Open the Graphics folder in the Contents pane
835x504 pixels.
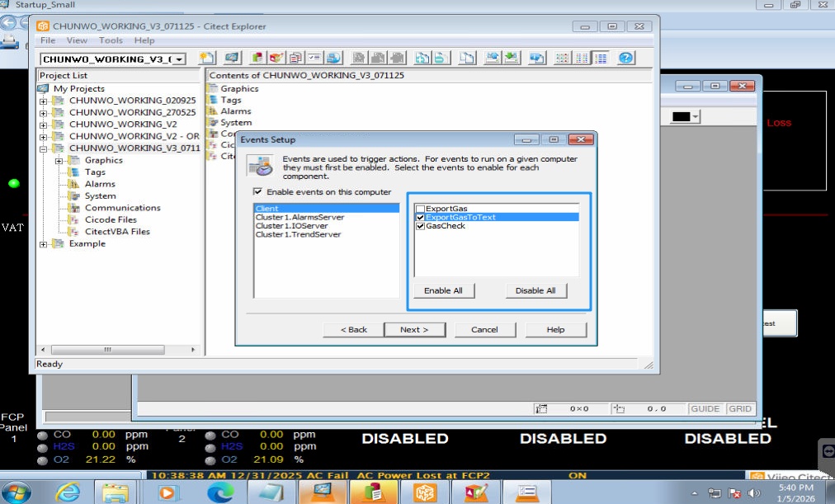point(238,88)
